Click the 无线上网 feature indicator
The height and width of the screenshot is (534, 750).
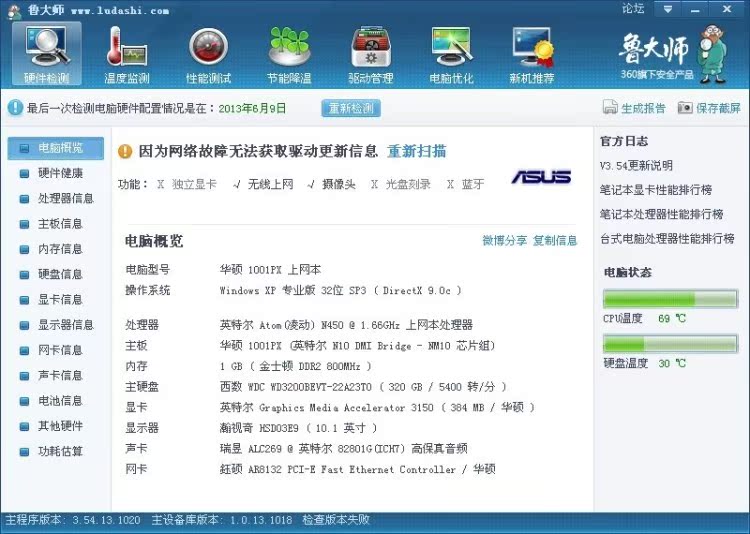pos(263,184)
